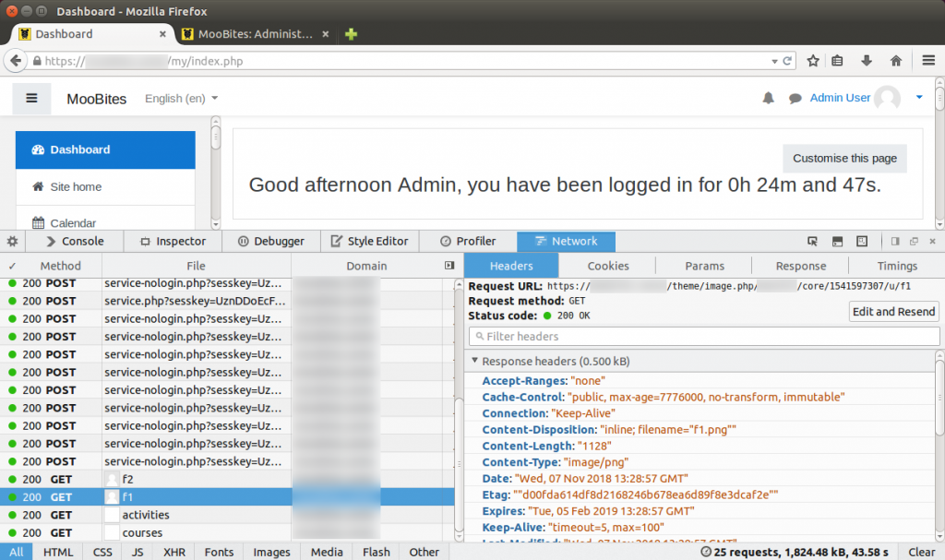
Task: Switch to the MooBites: Administration browser tab
Action: [256, 34]
